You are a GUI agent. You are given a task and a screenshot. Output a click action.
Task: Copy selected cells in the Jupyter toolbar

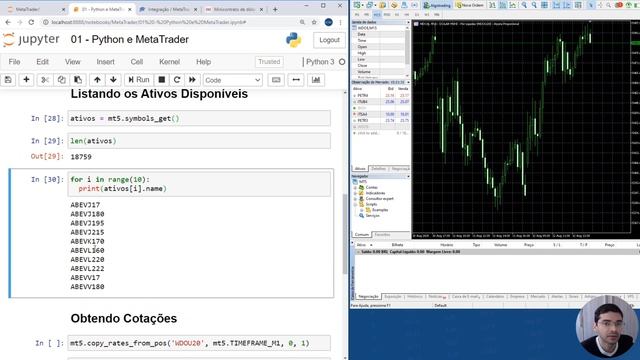[61, 80]
